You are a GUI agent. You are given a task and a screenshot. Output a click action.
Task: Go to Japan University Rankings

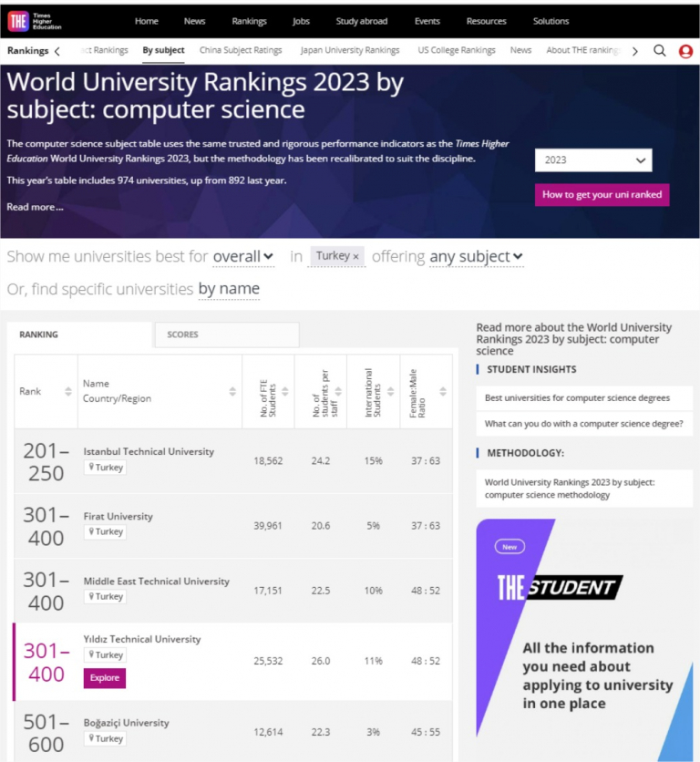[349, 50]
